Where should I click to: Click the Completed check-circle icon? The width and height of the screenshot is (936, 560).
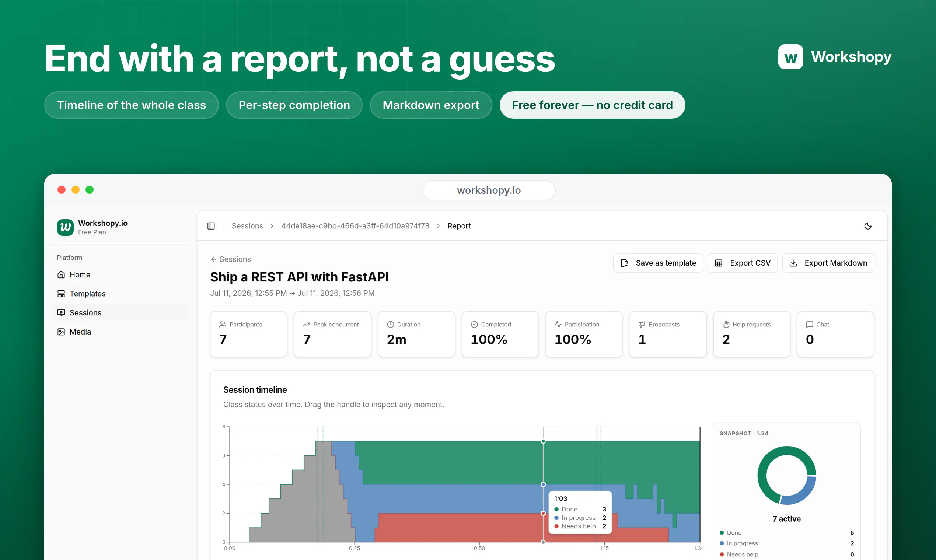474,325
